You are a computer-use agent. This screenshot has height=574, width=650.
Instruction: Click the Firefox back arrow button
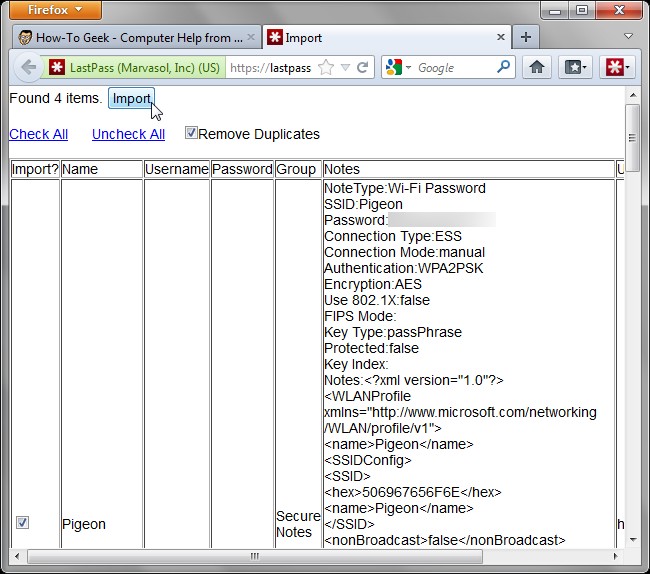click(x=29, y=67)
